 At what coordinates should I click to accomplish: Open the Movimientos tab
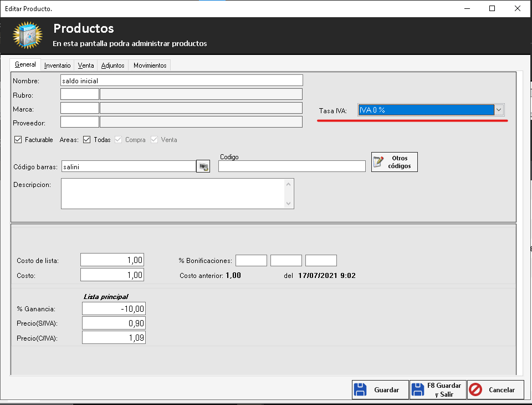[150, 65]
